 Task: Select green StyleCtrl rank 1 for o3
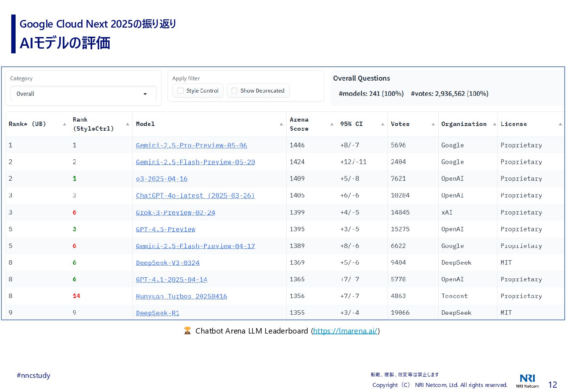coord(74,179)
